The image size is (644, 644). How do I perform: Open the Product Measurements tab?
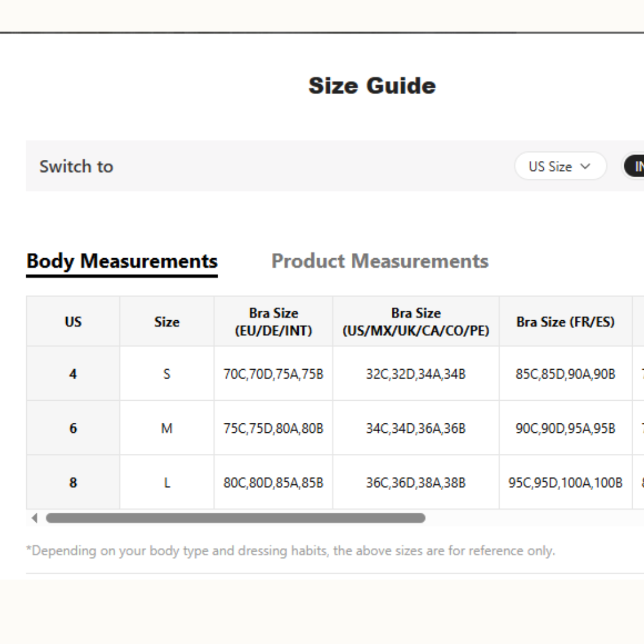point(380,261)
